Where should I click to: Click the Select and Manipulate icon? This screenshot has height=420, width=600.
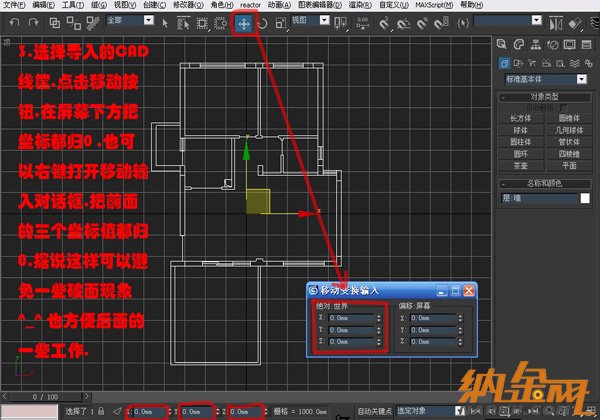[x=362, y=23]
